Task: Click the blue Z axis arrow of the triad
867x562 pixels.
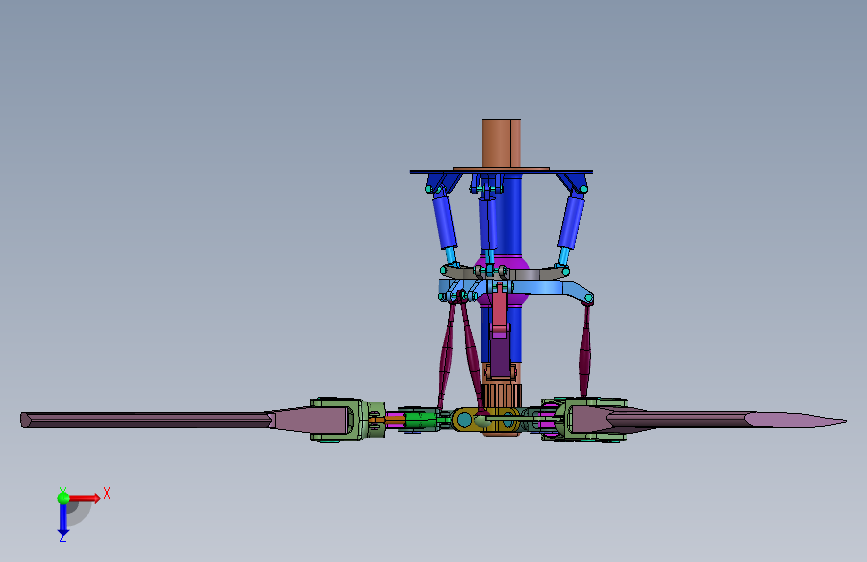Action: click(x=63, y=521)
